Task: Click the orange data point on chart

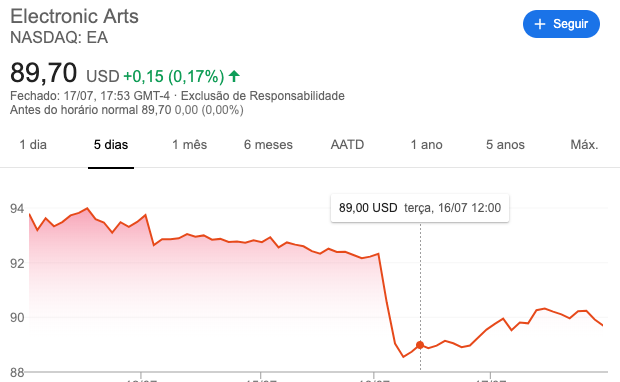Action: pos(420,345)
